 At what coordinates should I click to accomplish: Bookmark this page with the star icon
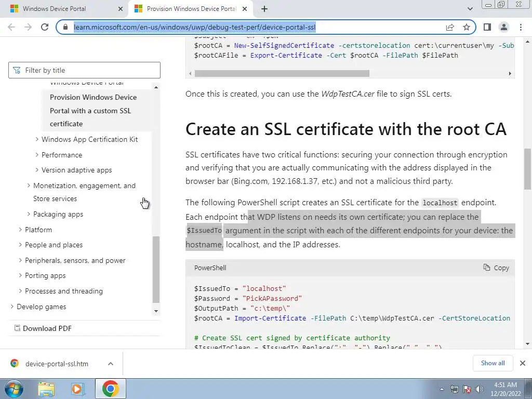467,27
